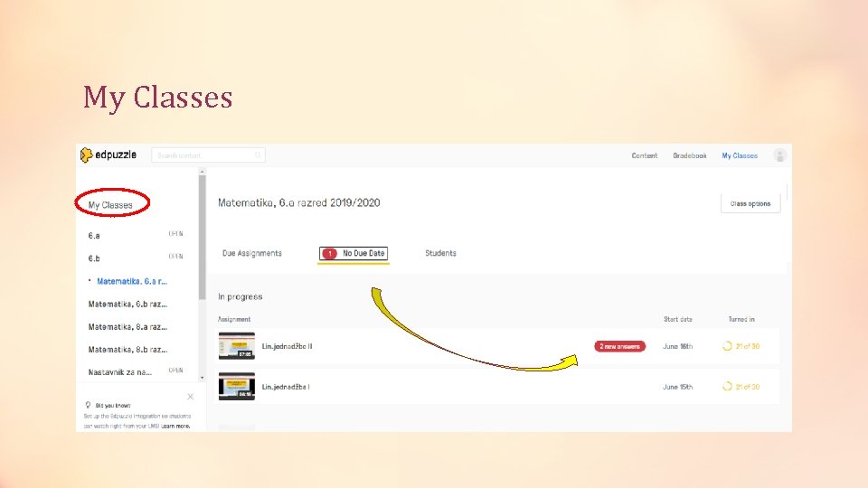Click OPEN label next to 6.a
The width and height of the screenshot is (868, 488).
175,234
